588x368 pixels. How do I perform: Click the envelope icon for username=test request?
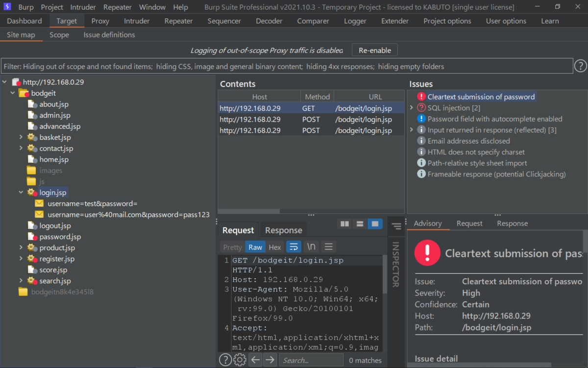click(x=39, y=204)
